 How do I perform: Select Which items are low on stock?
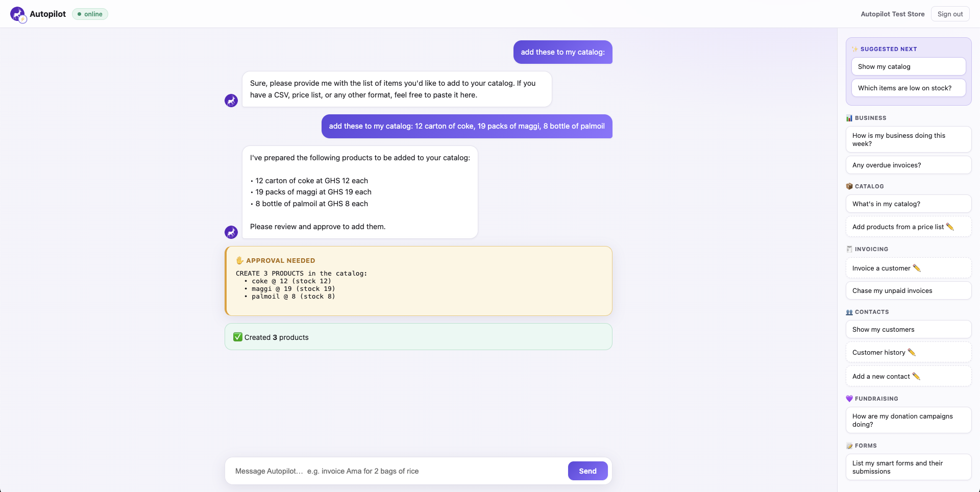click(x=909, y=88)
